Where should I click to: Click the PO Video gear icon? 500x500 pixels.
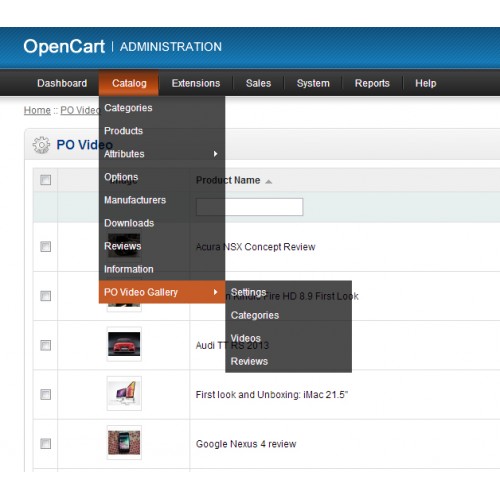tap(41, 145)
